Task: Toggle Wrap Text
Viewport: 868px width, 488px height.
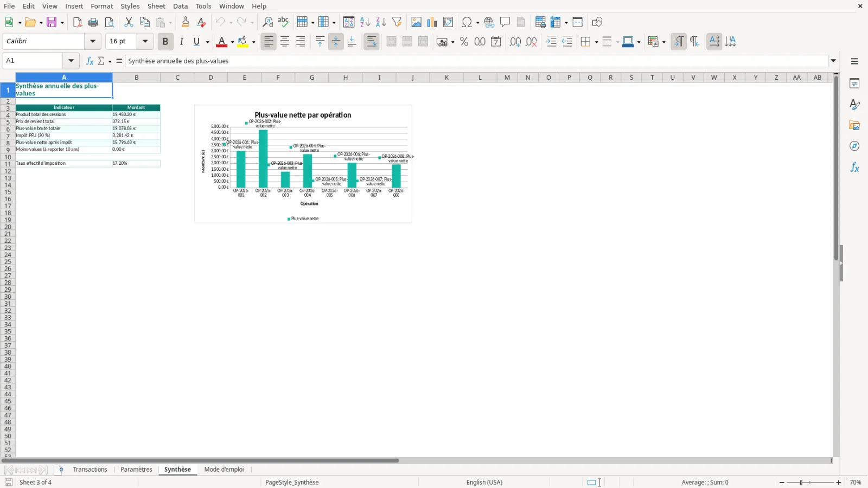Action: (x=372, y=42)
